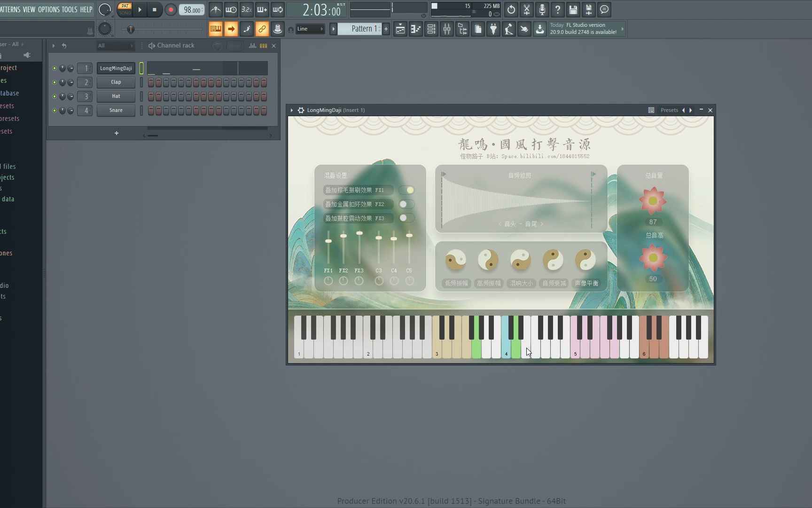Open plugin options gear icon
The image size is (812, 508).
pos(301,110)
